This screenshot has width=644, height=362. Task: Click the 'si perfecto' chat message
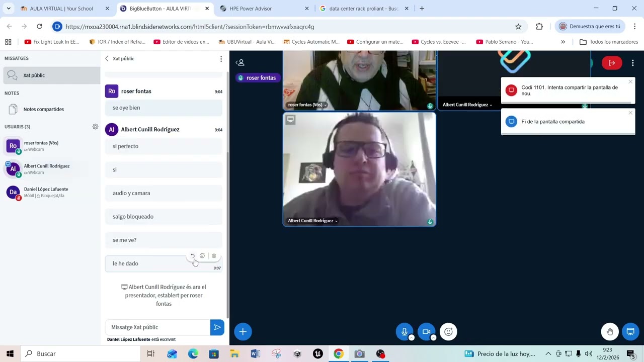[x=164, y=146]
